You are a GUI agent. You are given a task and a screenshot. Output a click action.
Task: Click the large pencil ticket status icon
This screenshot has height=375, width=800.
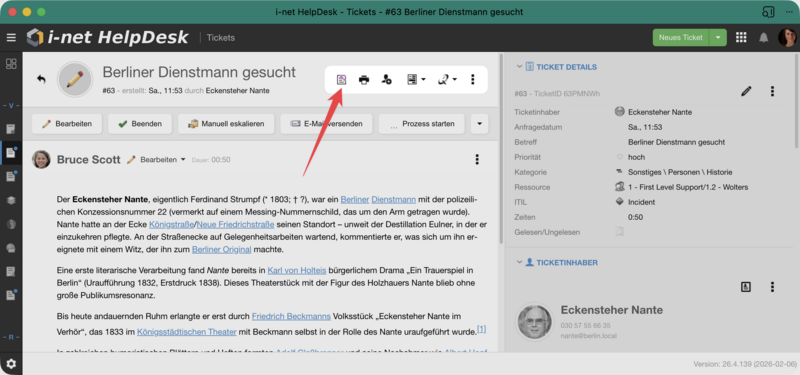(x=75, y=80)
